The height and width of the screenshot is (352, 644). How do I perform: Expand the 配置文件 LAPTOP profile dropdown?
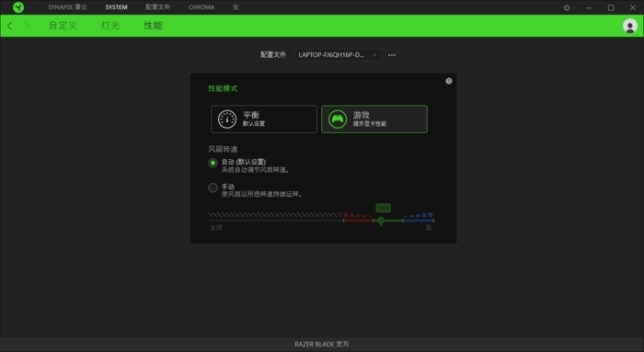coord(338,55)
